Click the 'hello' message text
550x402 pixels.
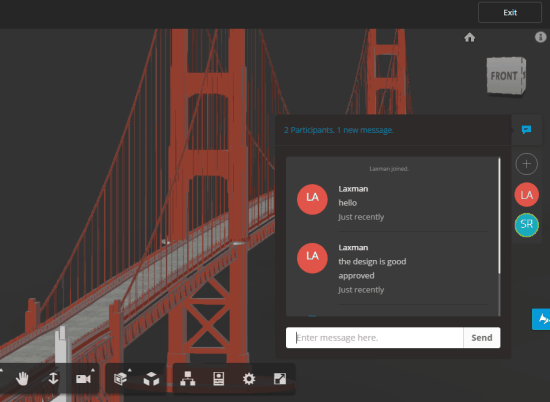click(x=348, y=203)
